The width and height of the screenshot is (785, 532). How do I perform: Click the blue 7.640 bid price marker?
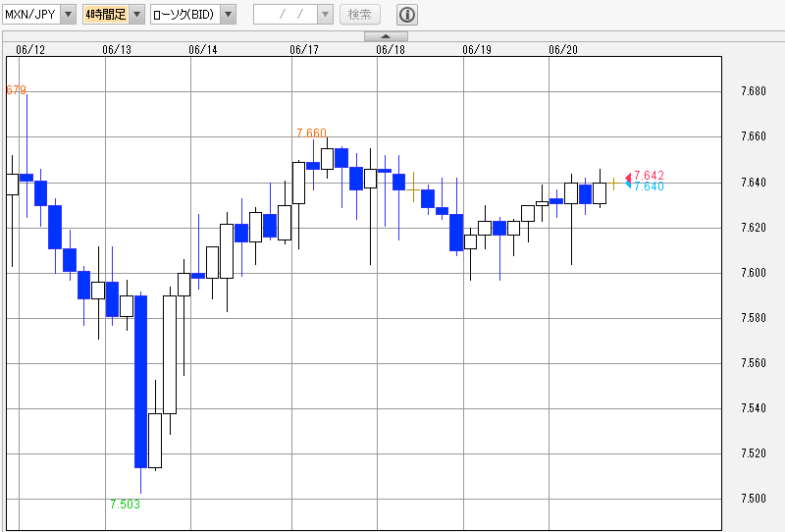point(645,186)
